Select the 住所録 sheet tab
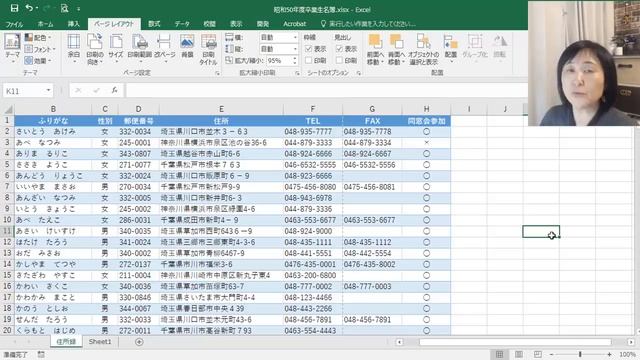640x360 pixels. point(66,342)
